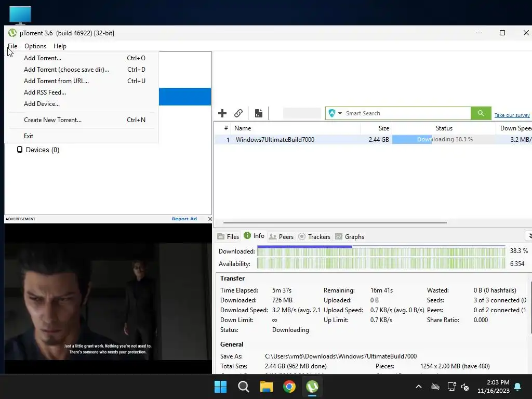Open the search provider dropdown arrow
532x399 pixels.
coord(340,113)
